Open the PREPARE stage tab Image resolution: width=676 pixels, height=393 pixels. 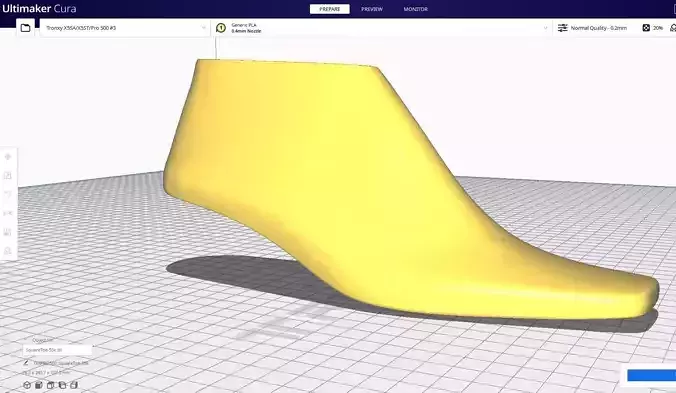pos(329,9)
